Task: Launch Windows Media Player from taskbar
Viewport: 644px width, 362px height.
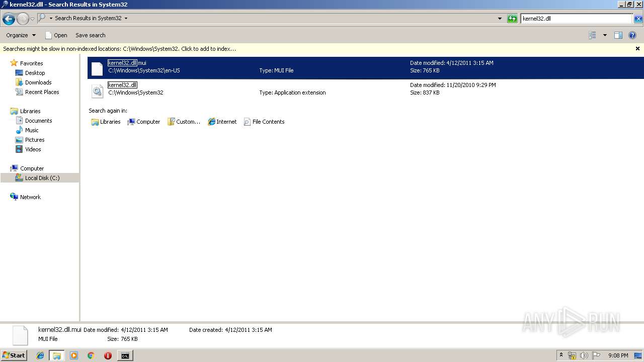Action: 74,355
